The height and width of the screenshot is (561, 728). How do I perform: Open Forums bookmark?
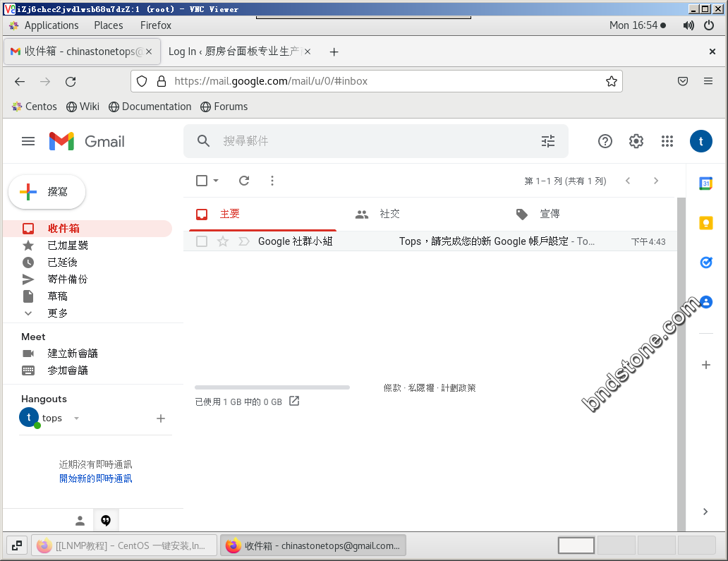pyautogui.click(x=224, y=107)
